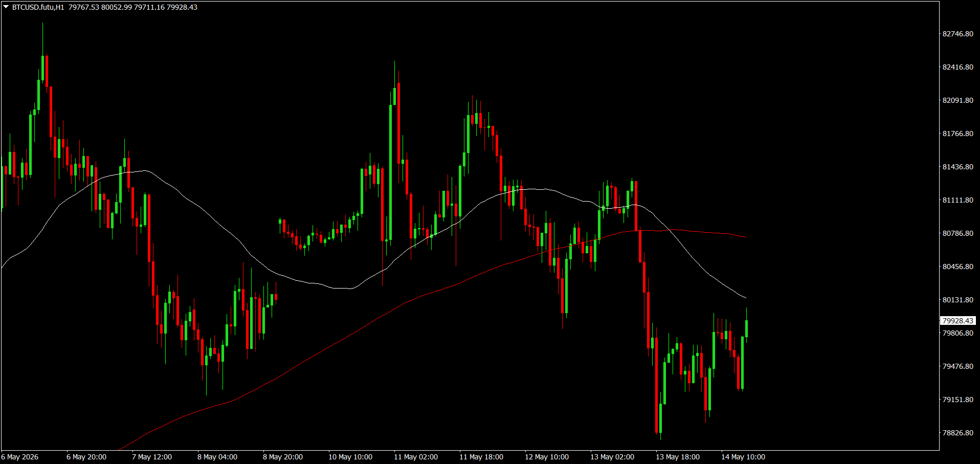Click the 13 May 02:00 time label
This screenshot has width=980, height=464.
612,457
